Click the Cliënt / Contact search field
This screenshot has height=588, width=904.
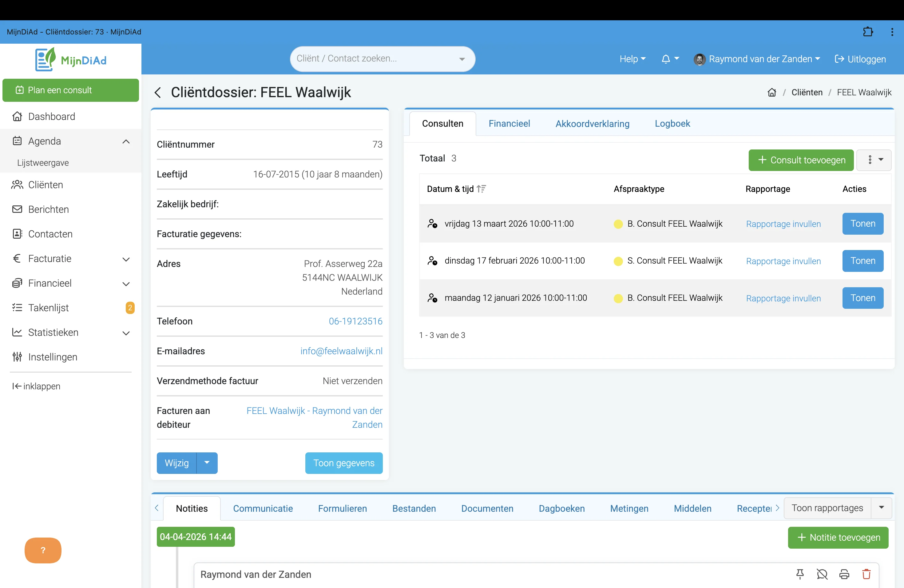(x=376, y=58)
